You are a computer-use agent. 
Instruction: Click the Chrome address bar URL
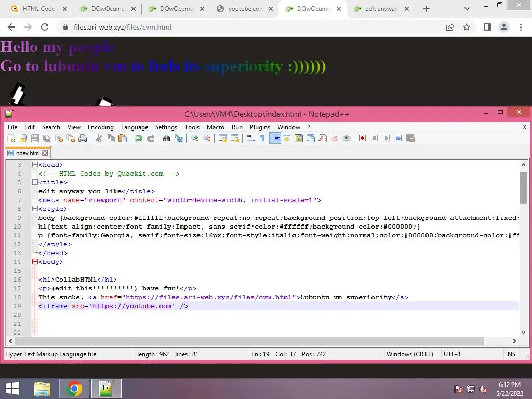(x=123, y=27)
